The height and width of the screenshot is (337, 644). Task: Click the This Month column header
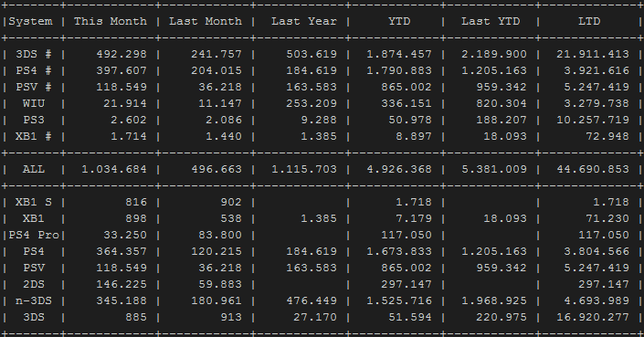(111, 21)
